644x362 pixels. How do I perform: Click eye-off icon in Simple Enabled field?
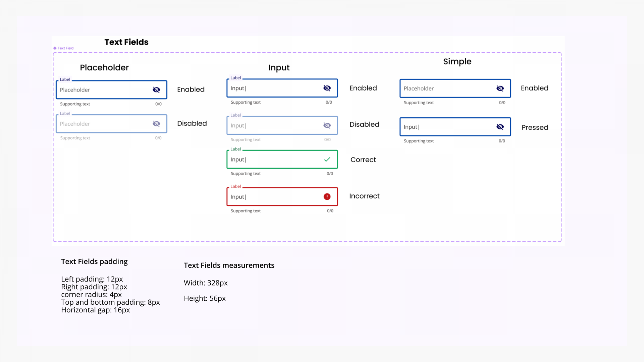point(500,88)
